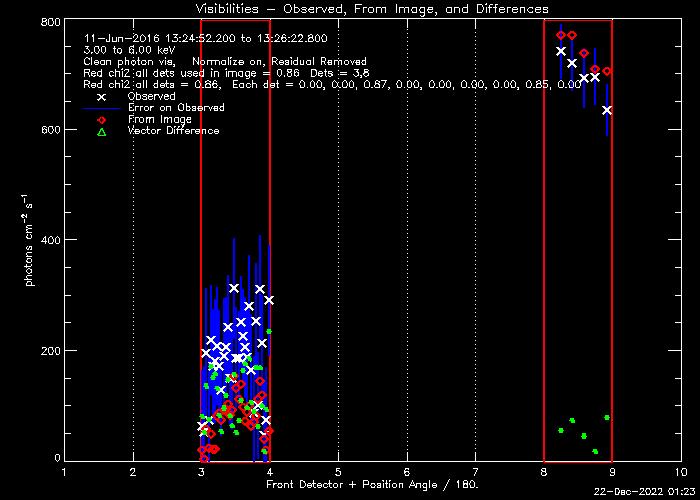Click the time range '11-Jun-2016 13:24:52.200 to 13:26:22.800'

(205, 38)
